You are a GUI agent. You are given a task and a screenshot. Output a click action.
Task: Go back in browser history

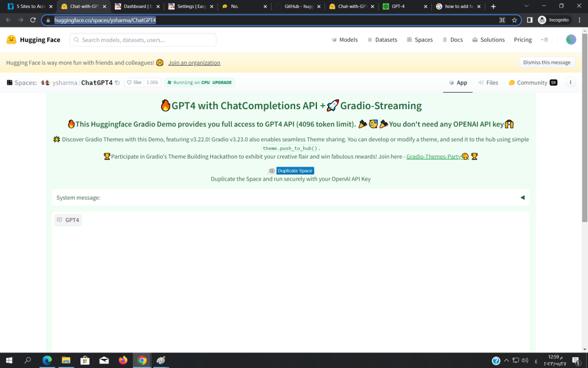[x=8, y=20]
